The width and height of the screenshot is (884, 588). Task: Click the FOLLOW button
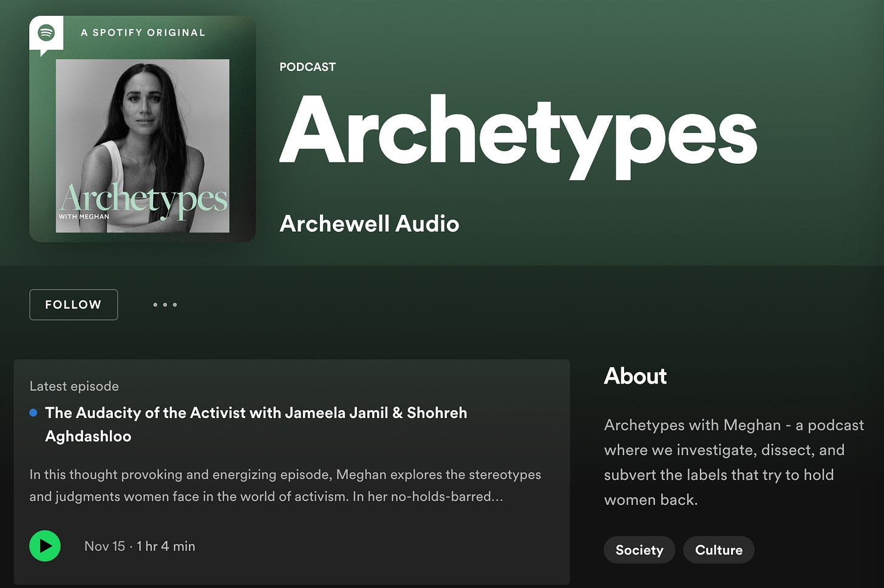(73, 305)
